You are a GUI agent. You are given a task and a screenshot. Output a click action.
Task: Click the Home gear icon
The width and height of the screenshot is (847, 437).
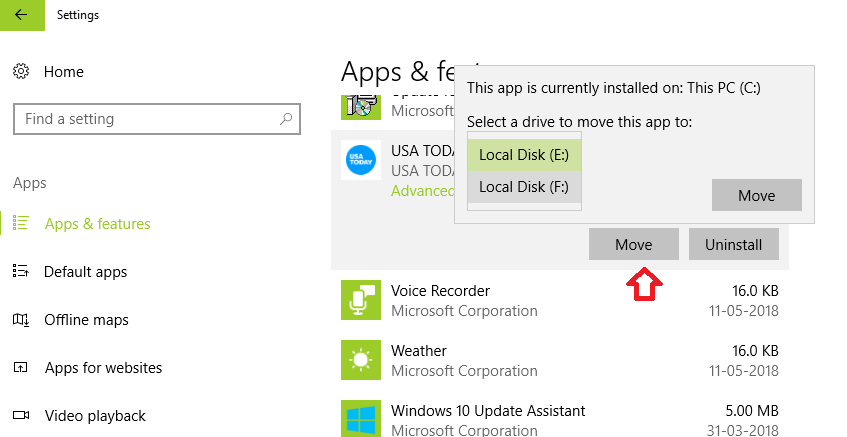21,71
